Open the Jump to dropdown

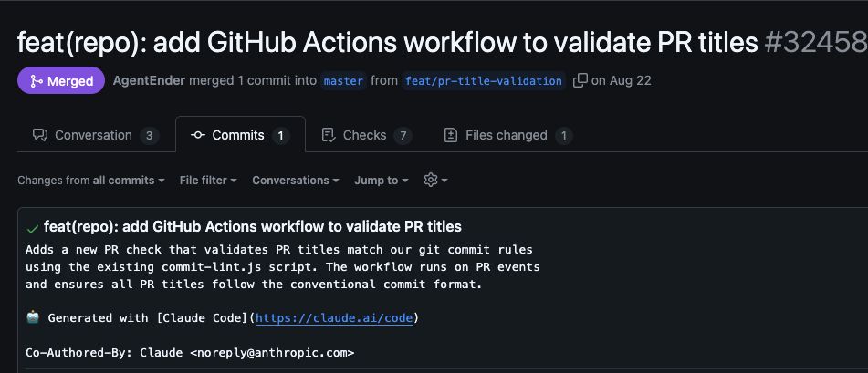[381, 180]
